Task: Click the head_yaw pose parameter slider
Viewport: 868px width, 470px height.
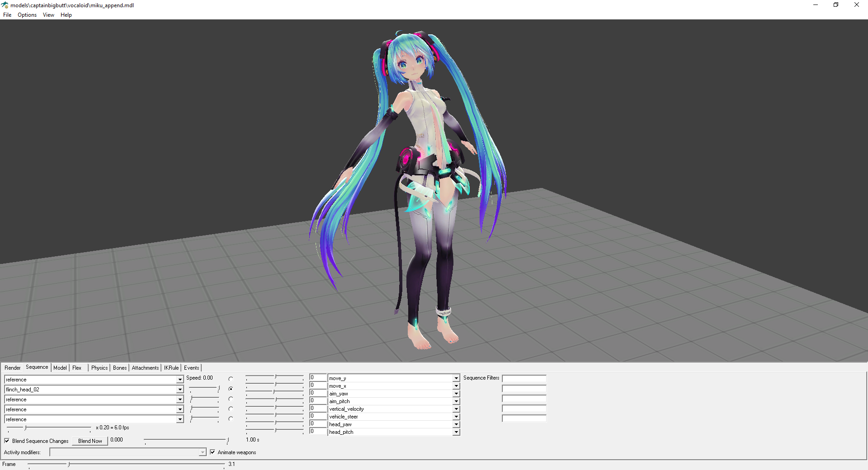Action: click(x=274, y=423)
